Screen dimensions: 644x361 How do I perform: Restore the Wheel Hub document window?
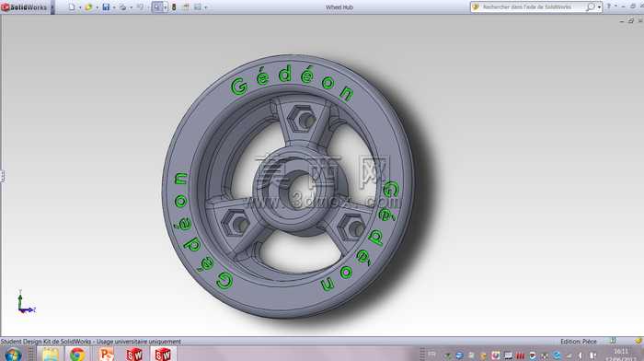pos(631,20)
